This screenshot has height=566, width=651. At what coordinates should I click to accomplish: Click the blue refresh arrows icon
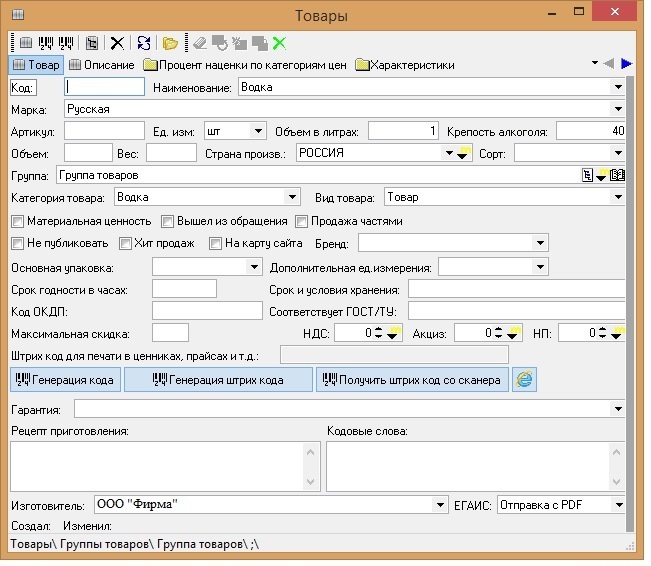pos(144,43)
